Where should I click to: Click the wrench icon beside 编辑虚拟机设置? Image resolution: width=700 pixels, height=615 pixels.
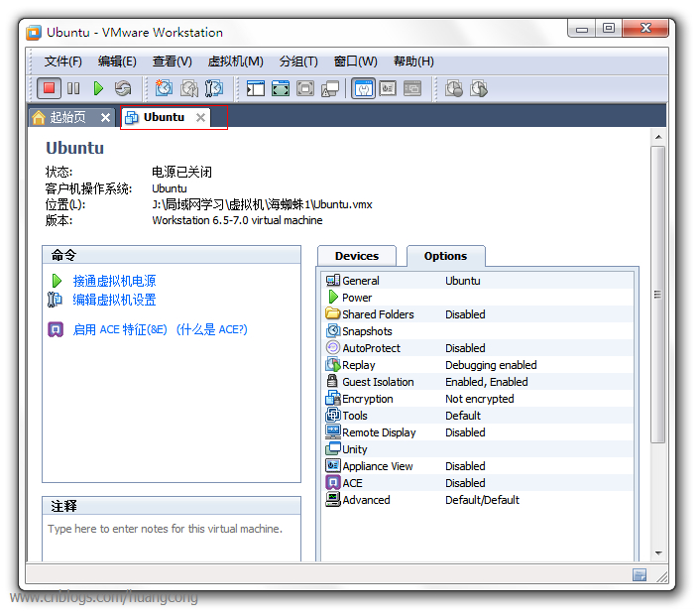coord(55,300)
